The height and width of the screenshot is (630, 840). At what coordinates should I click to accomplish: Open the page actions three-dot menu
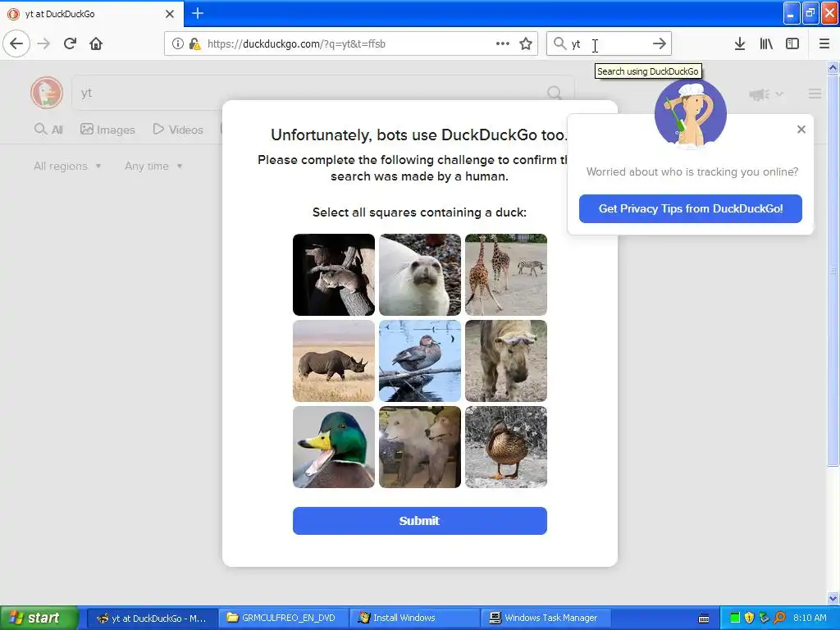(x=503, y=44)
